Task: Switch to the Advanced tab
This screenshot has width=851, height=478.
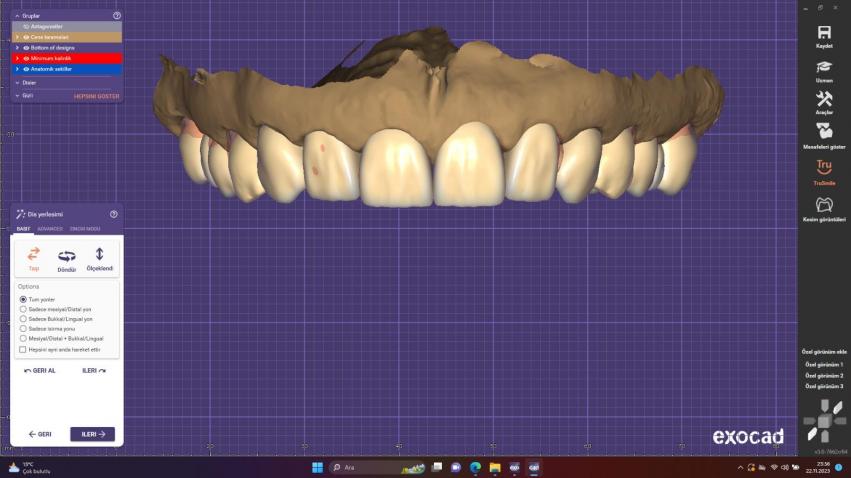Action: 50,228
